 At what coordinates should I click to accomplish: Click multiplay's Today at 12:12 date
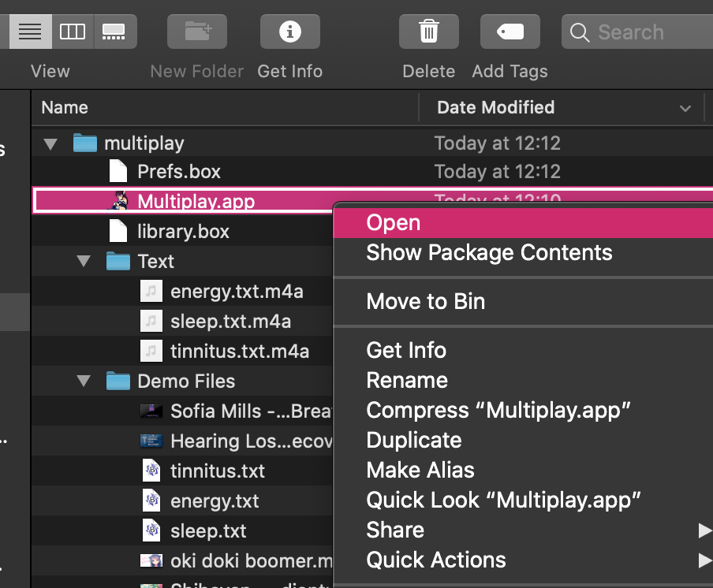pyautogui.click(x=497, y=143)
